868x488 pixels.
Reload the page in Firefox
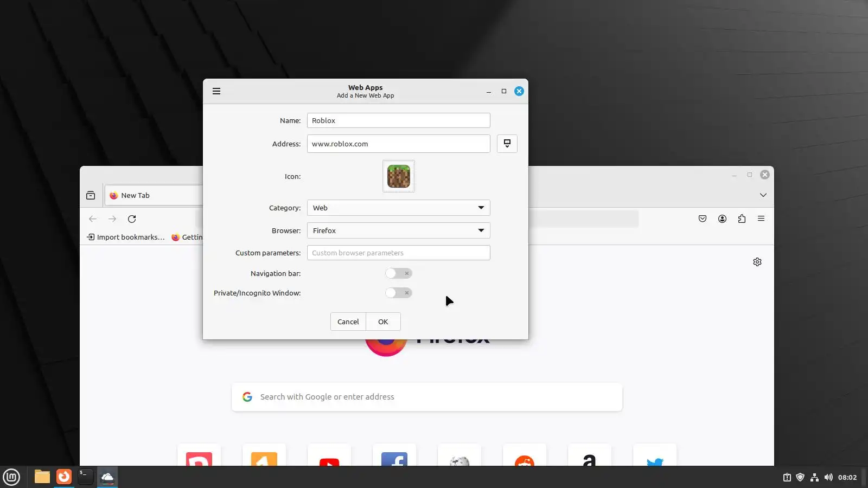(x=132, y=219)
